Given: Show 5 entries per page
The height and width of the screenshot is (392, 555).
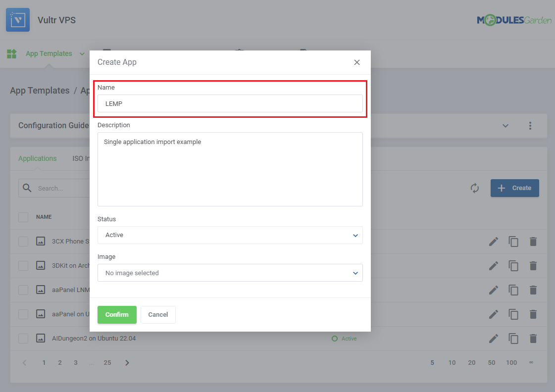Looking at the screenshot, I should click(432, 363).
